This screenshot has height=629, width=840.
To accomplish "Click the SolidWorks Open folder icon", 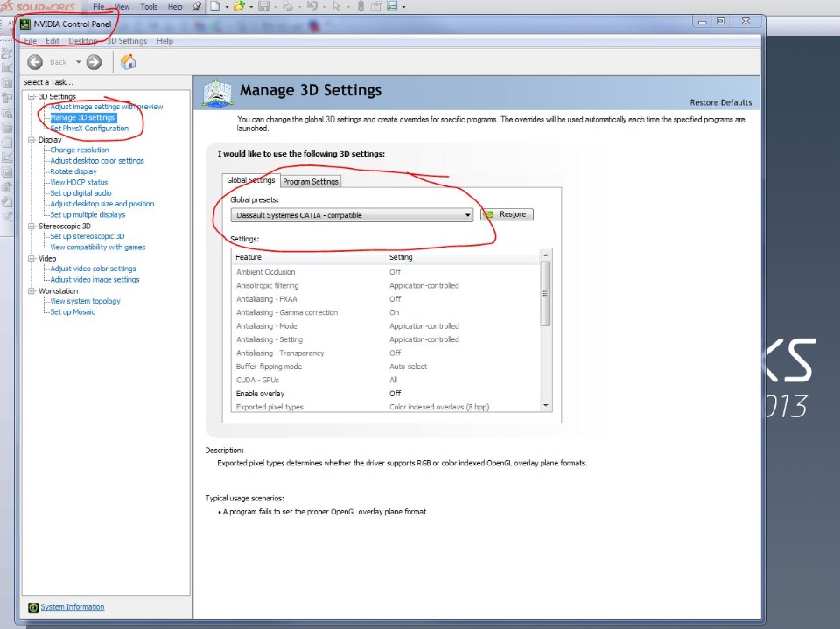I will tap(239, 6).
